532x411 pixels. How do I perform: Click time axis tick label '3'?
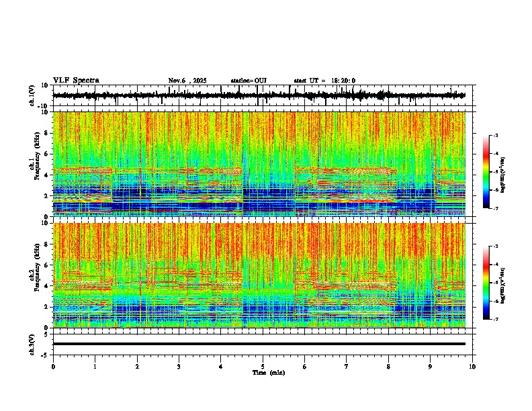pyautogui.click(x=179, y=367)
